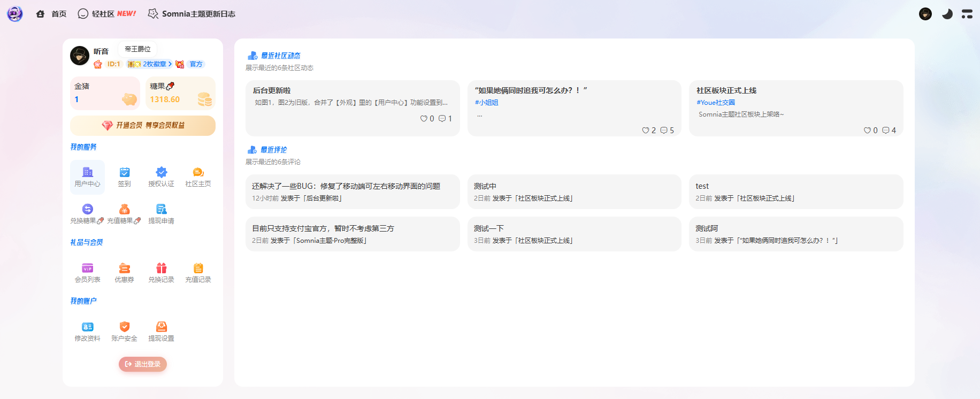This screenshot has height=399, width=980.
Task: Select the 兑换糖果 exchange icon
Action: tap(87, 209)
